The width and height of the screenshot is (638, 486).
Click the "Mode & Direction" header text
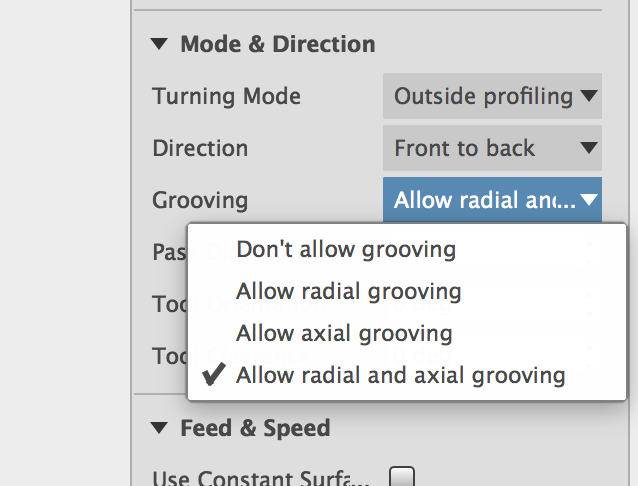coord(278,44)
